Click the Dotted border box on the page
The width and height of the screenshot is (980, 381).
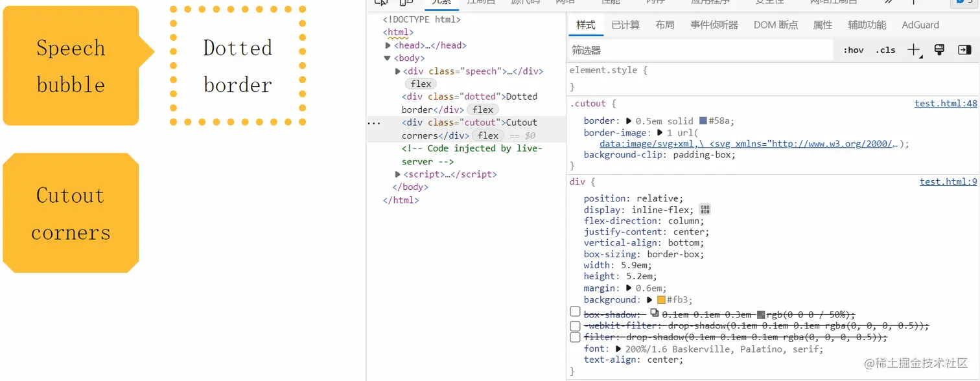point(238,65)
